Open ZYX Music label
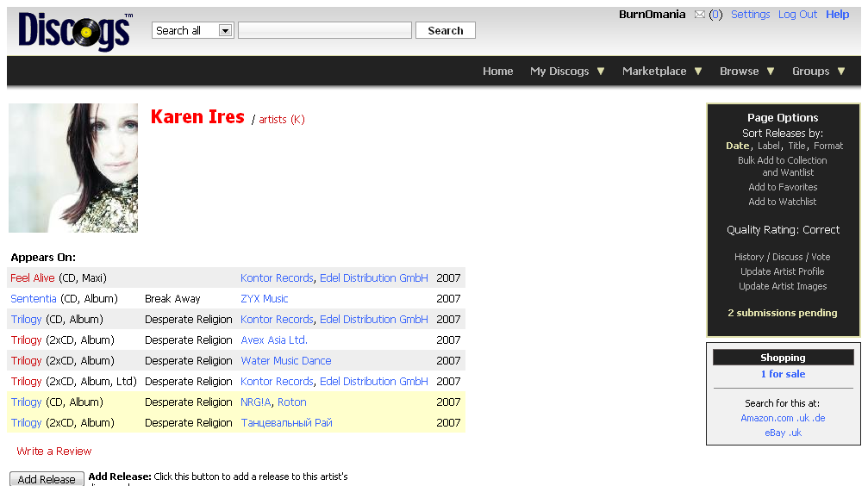 click(x=264, y=298)
